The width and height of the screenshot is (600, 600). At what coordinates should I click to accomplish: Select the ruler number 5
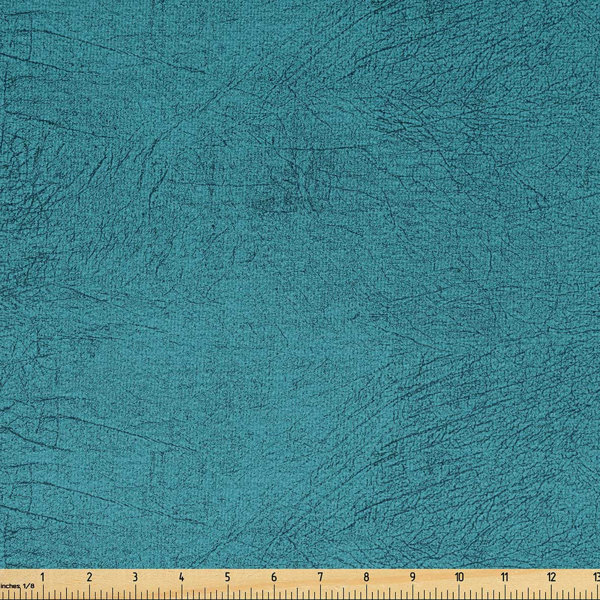pyautogui.click(x=228, y=577)
